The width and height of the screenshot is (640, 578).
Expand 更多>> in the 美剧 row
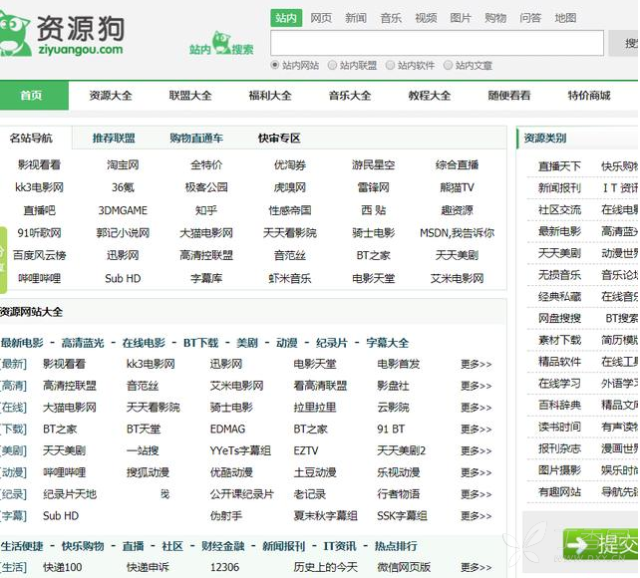476,451
